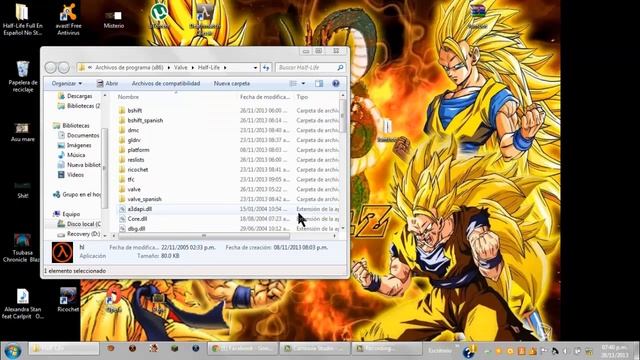This screenshot has width=640, height=360.
Task: Click Nueva carpeta in the toolbar
Action: [232, 83]
